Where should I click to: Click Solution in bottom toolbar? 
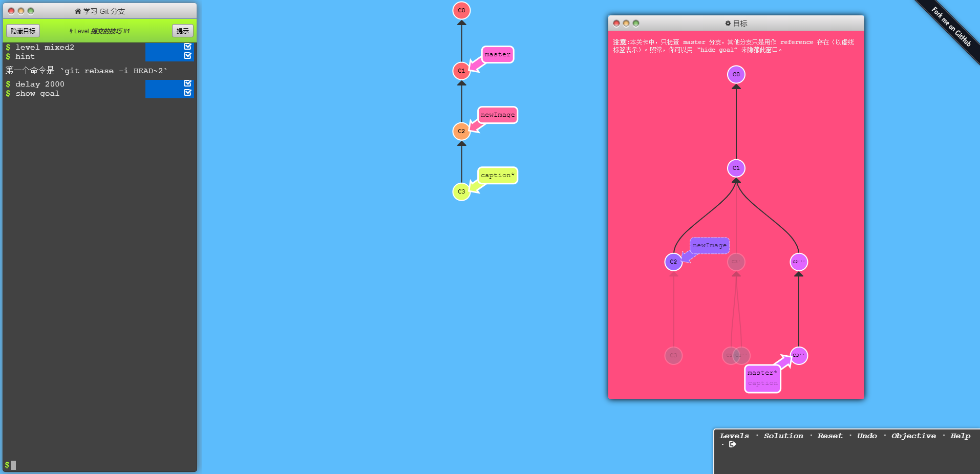(783, 436)
